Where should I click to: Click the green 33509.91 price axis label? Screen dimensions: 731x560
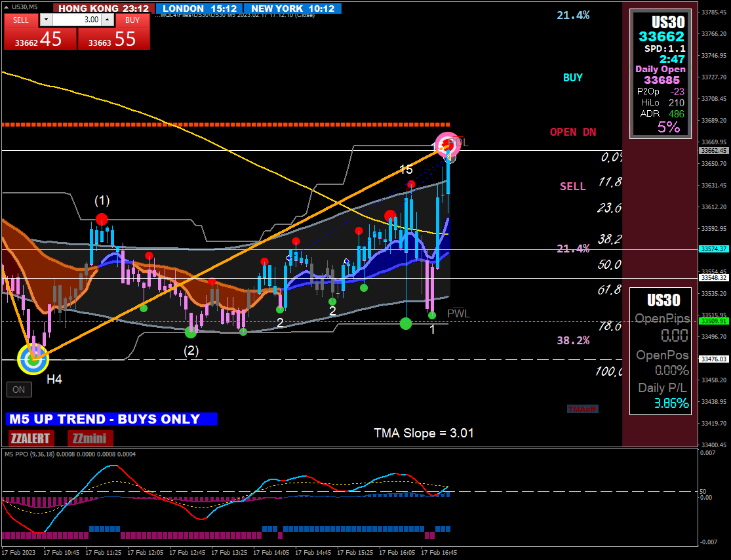714,321
